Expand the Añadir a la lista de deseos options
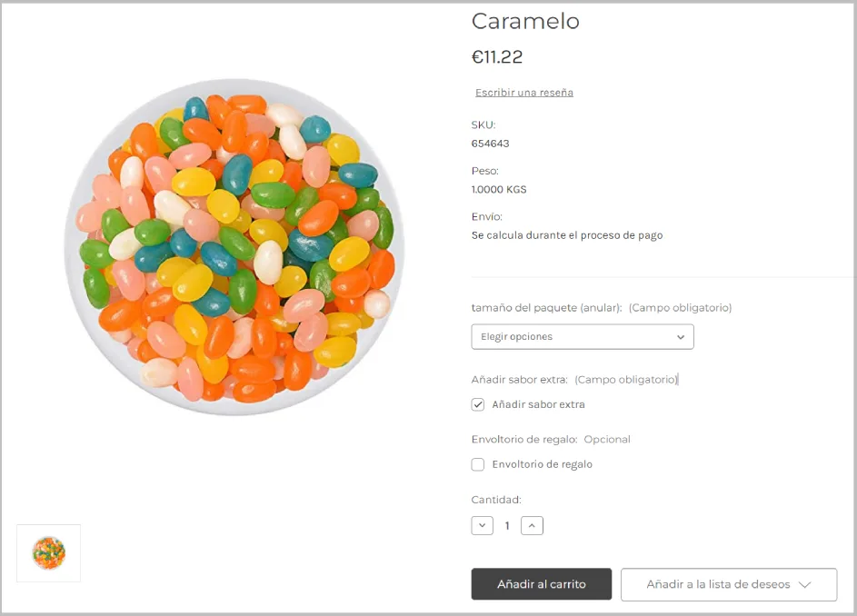857x616 pixels. click(807, 584)
